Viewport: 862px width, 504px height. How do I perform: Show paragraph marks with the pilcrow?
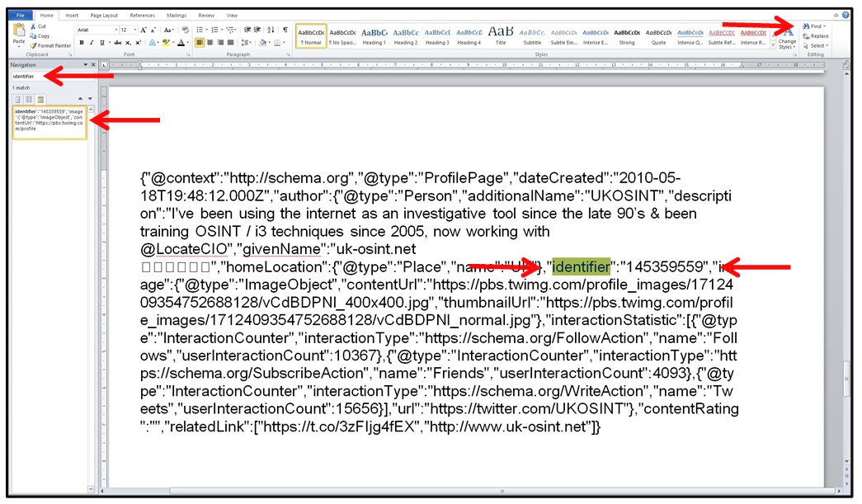[x=285, y=30]
